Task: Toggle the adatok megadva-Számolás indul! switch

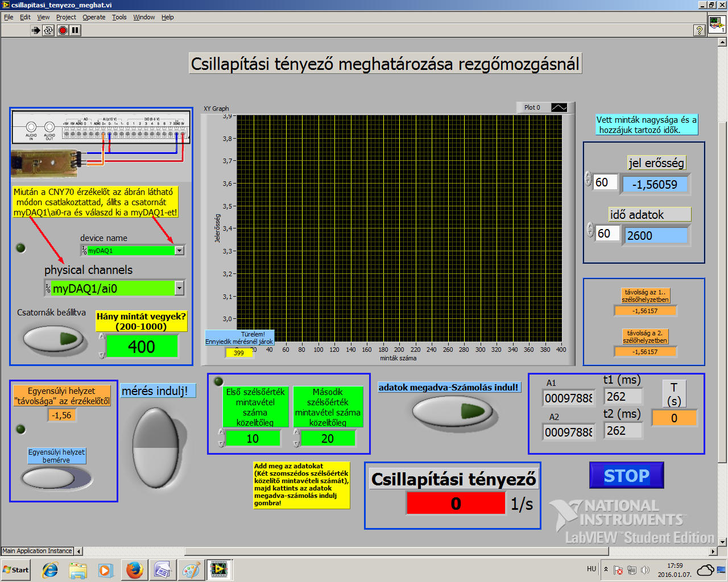Action: [x=452, y=411]
